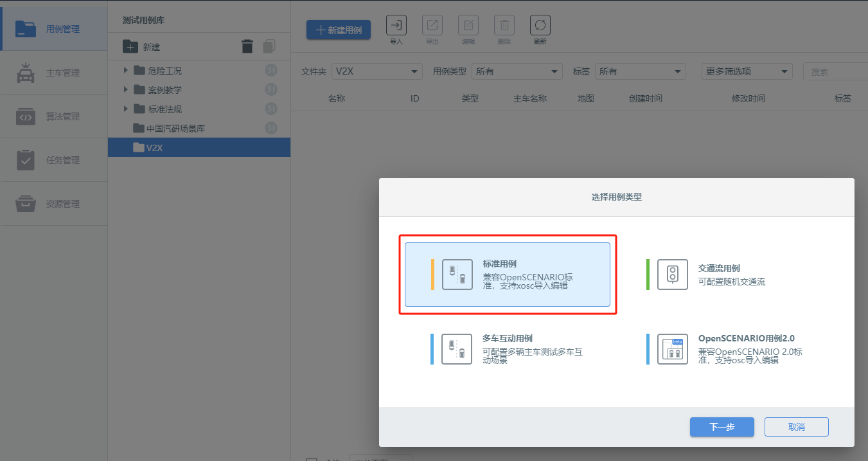This screenshot has height=461, width=868.
Task: Click the 导出 export toolbar icon
Action: coord(432,26)
